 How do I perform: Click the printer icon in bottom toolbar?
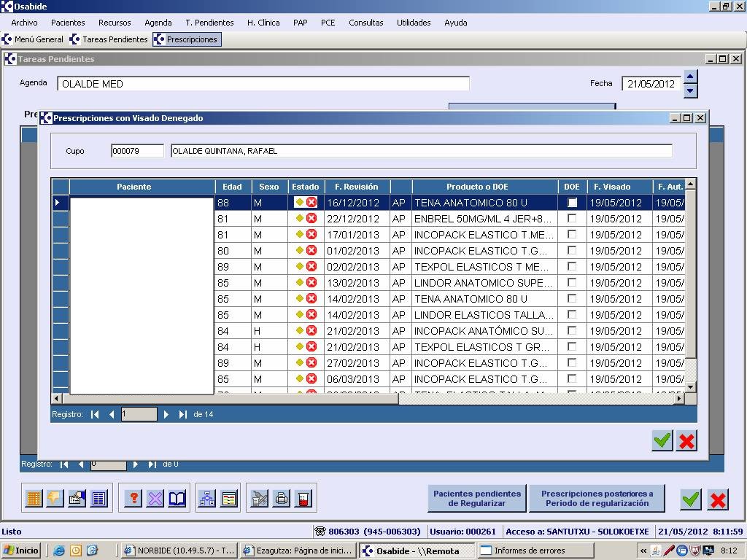(x=281, y=499)
